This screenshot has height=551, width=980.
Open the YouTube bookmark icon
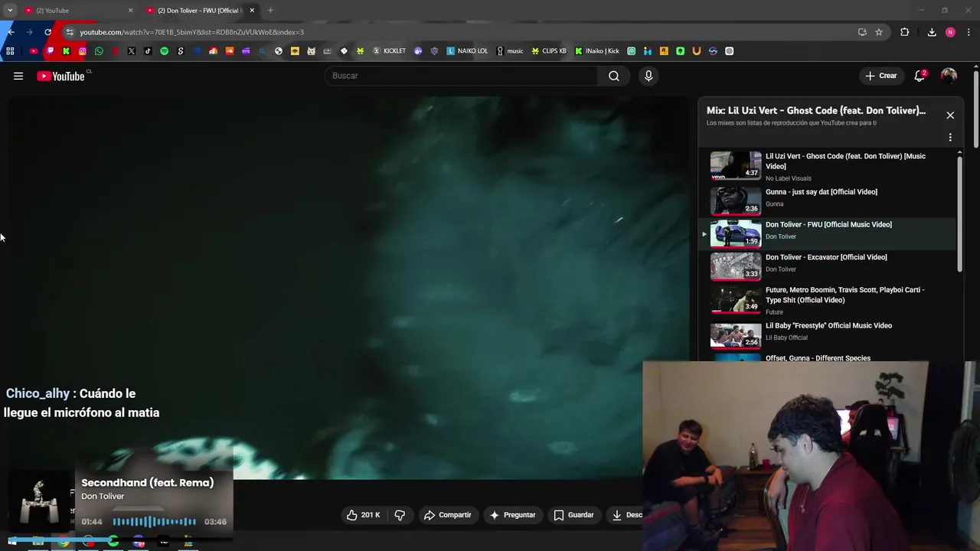[33, 51]
